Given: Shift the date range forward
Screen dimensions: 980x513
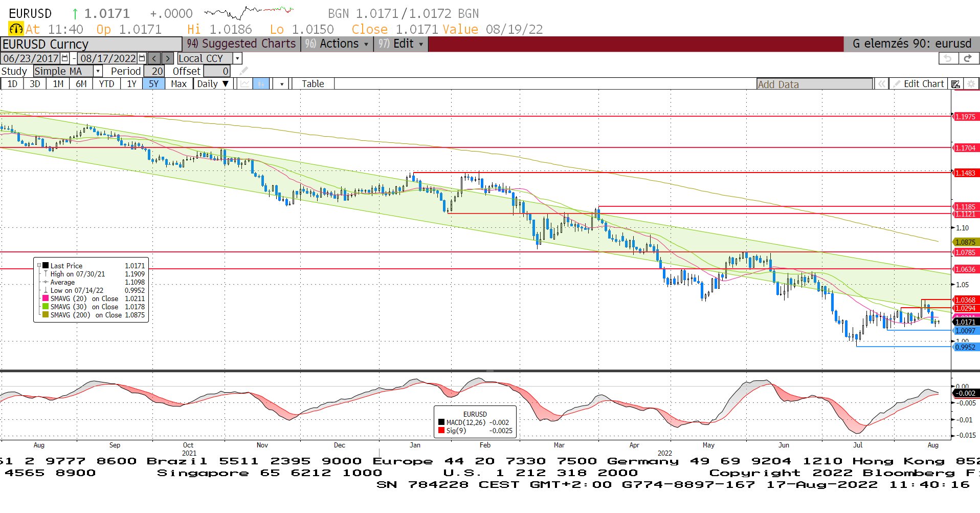Looking at the screenshot, I should click(168, 58).
